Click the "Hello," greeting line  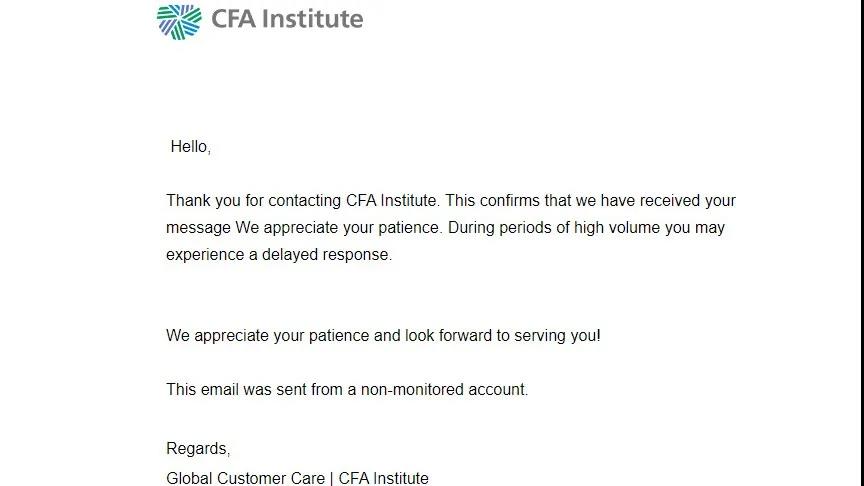[x=191, y=147]
